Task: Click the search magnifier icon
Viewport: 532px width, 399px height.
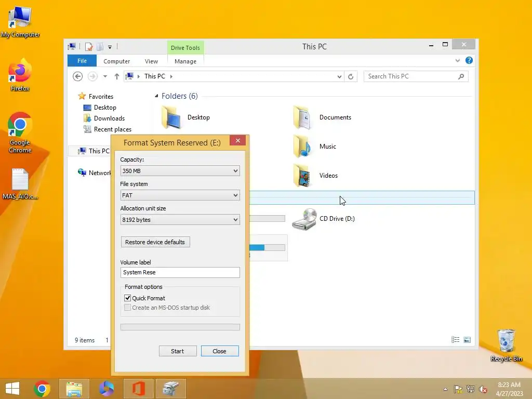Action: pos(461,76)
